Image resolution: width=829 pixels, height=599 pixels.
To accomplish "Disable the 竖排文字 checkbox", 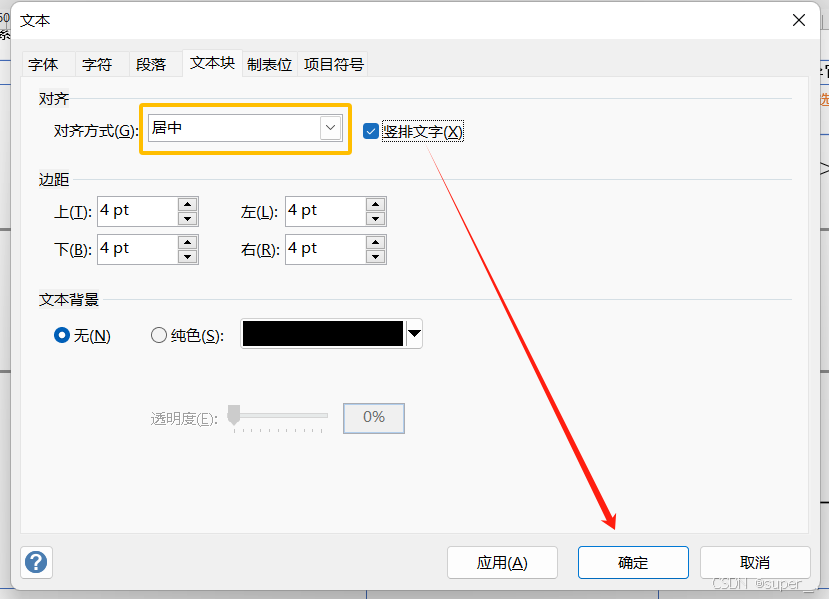I will (x=371, y=130).
